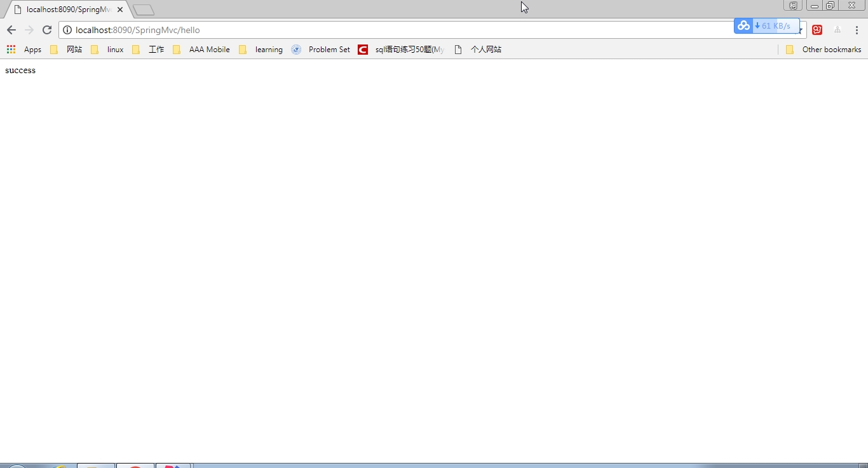Click the blue cloud icon on speed widget
The width and height of the screenshot is (868, 468).
coord(743,25)
